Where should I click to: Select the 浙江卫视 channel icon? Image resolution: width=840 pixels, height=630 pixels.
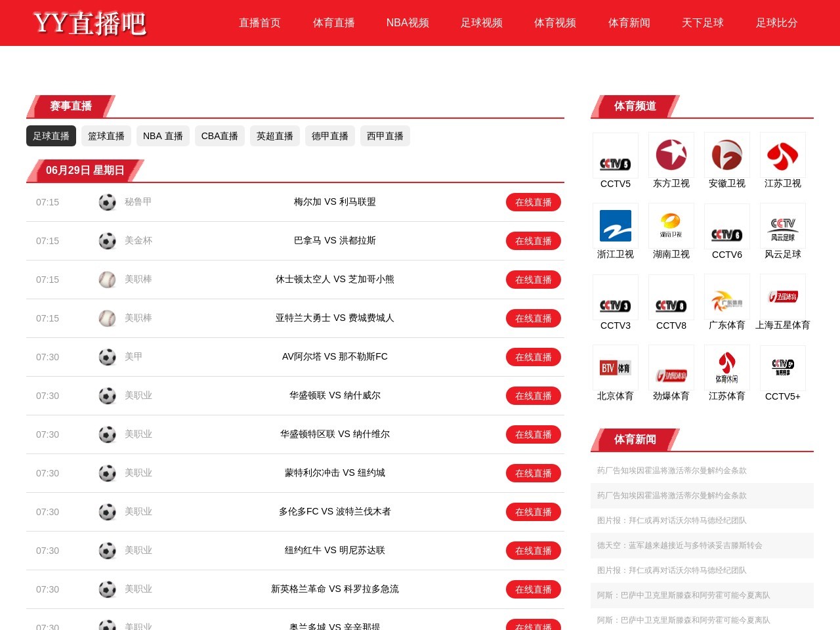(615, 226)
